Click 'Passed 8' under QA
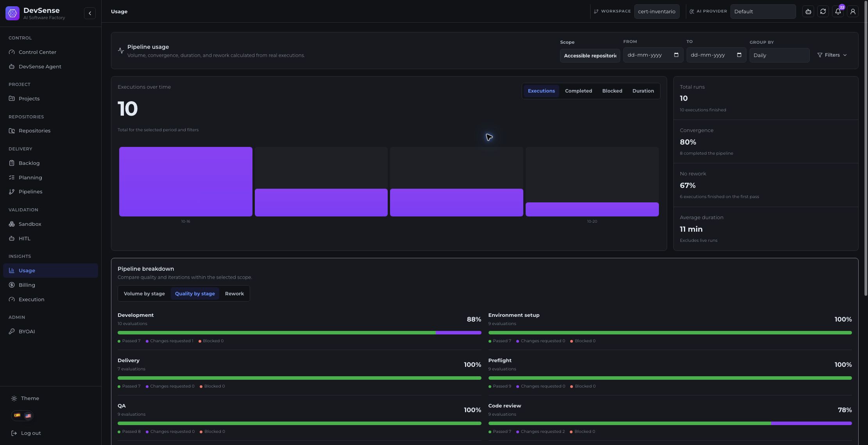This screenshot has height=445, width=868. click(x=131, y=432)
